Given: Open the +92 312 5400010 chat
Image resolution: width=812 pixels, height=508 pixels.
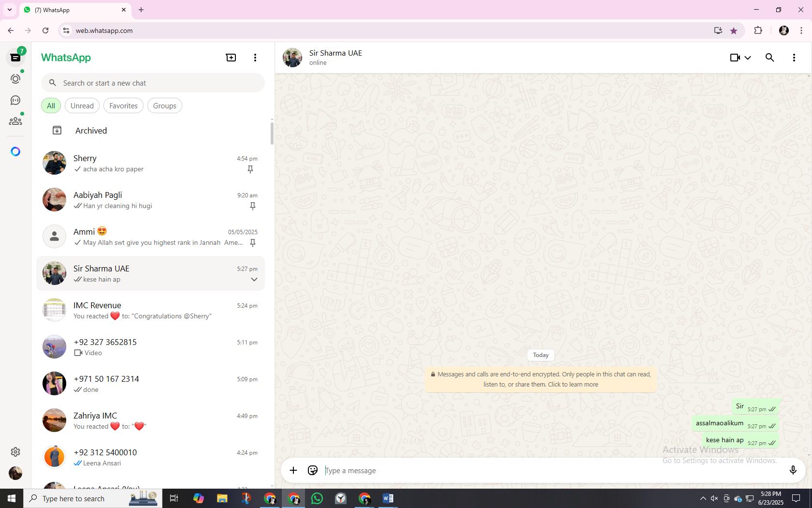Looking at the screenshot, I should click(x=150, y=457).
